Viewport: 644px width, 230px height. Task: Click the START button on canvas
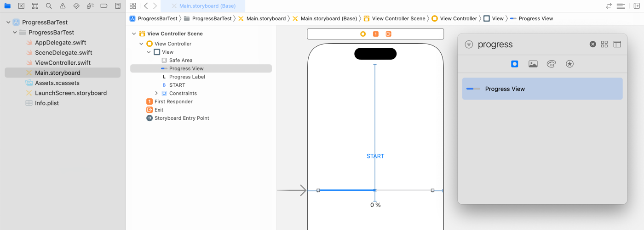point(375,156)
